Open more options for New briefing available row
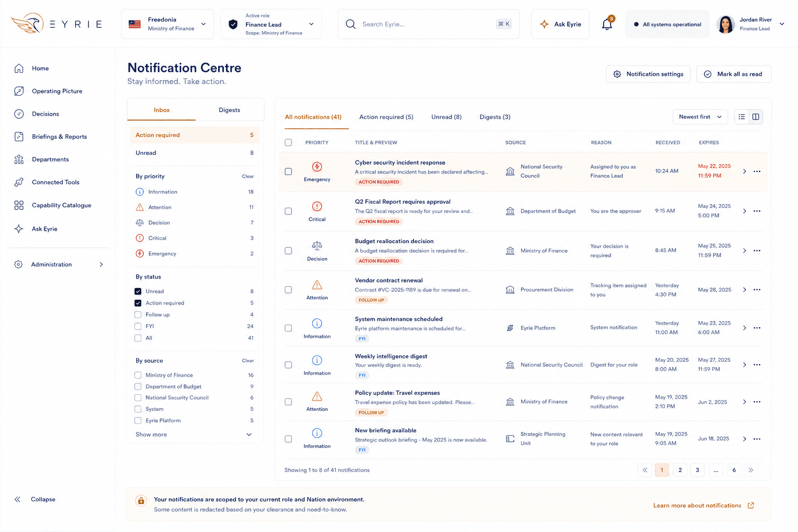Image resolution: width=798 pixels, height=532 pixels. tap(757, 439)
